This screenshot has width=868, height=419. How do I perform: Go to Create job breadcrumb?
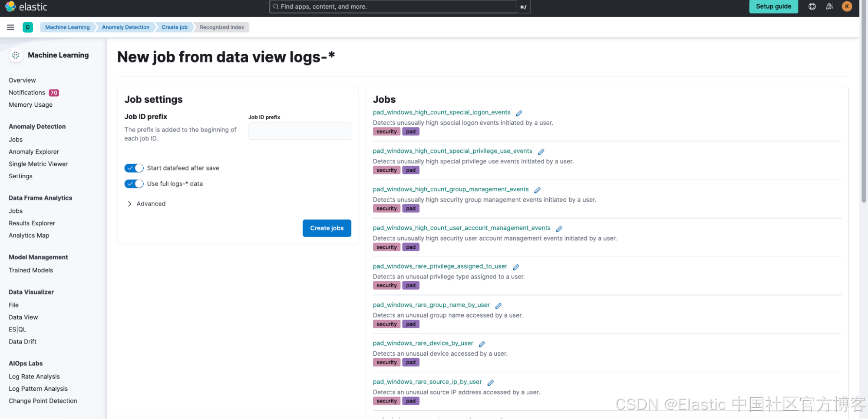pos(175,27)
